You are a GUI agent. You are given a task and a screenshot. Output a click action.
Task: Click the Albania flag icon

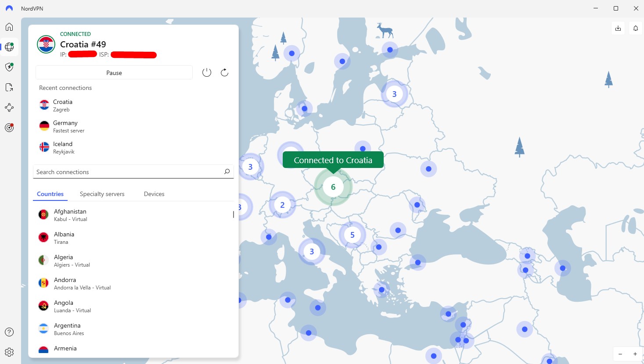tap(43, 238)
